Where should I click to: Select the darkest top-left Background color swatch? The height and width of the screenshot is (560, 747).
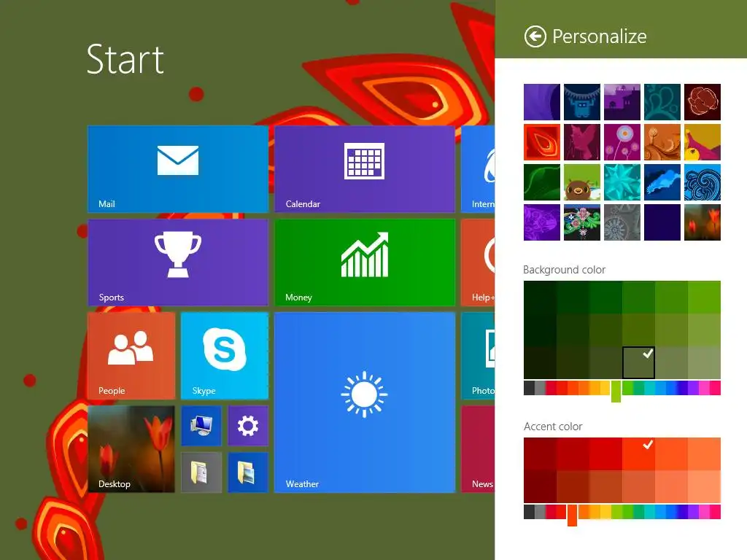point(540,297)
